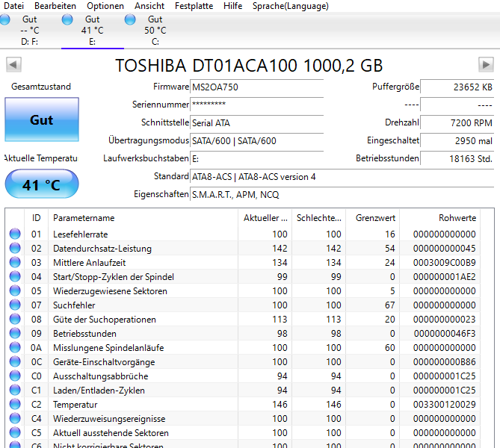Click the Grenzwert column header
500x448 pixels.
(x=373, y=218)
